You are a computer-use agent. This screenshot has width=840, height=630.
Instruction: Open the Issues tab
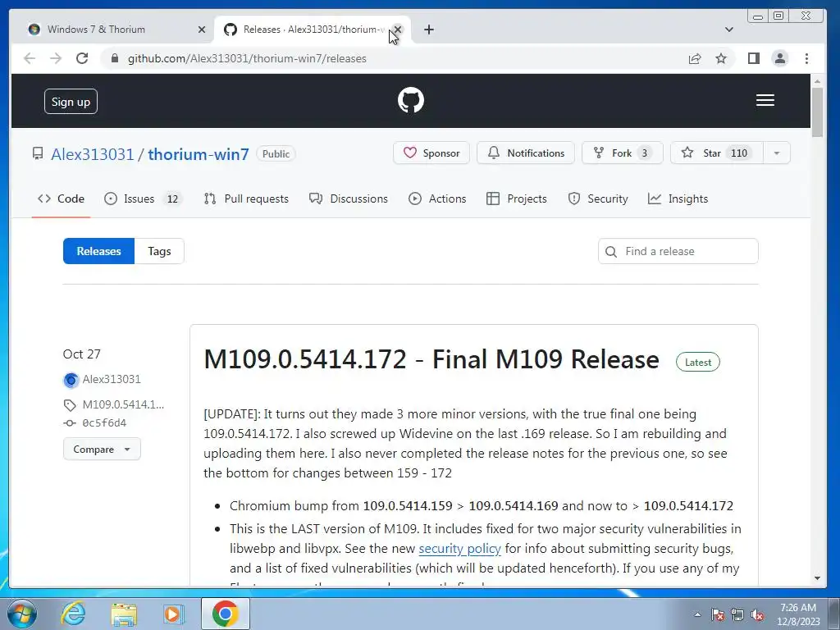tap(143, 199)
